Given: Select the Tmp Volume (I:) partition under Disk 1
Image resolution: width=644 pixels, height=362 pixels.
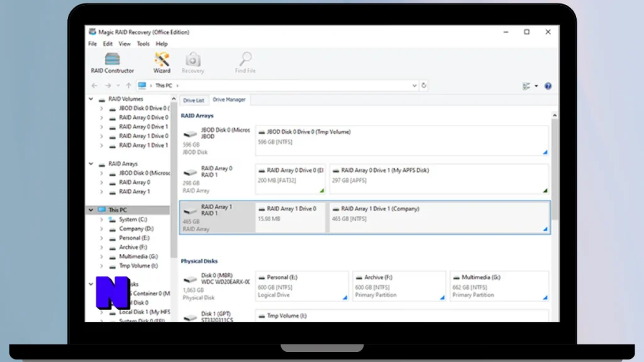Looking at the screenshot, I should [402, 316].
